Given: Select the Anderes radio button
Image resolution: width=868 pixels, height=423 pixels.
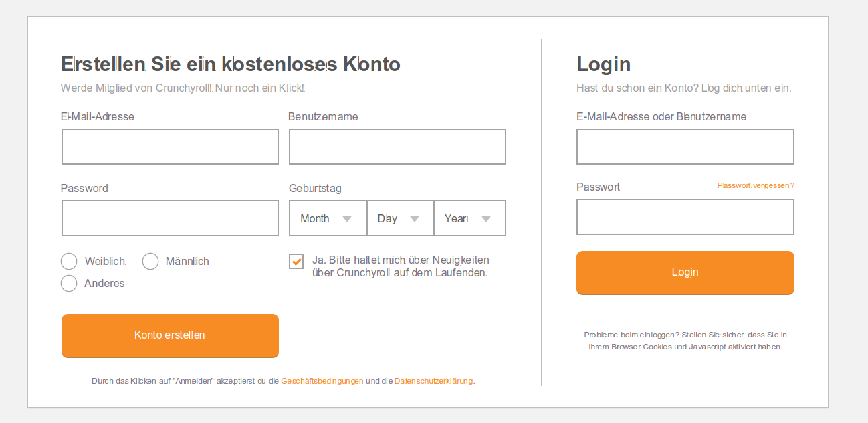Looking at the screenshot, I should tap(69, 283).
